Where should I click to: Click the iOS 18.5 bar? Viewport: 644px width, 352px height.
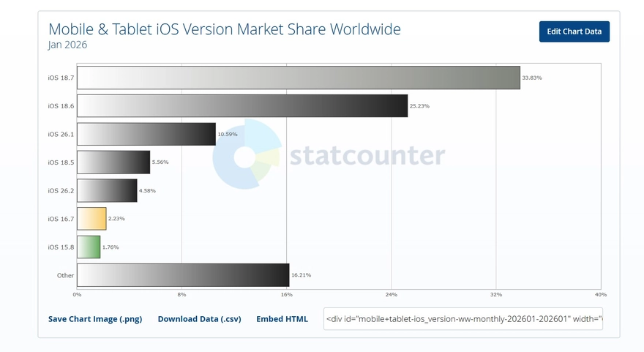pyautogui.click(x=113, y=162)
